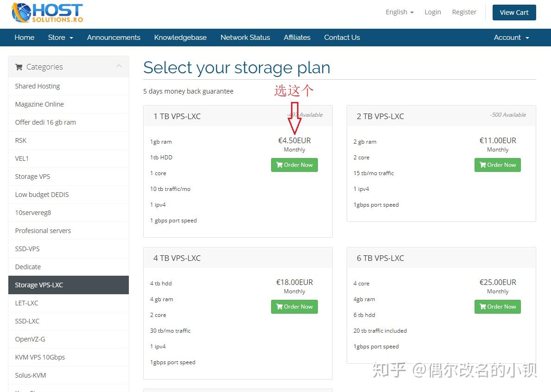Screen dimensions: 551x392
Task: Open the Contact Us page
Action: (x=342, y=38)
